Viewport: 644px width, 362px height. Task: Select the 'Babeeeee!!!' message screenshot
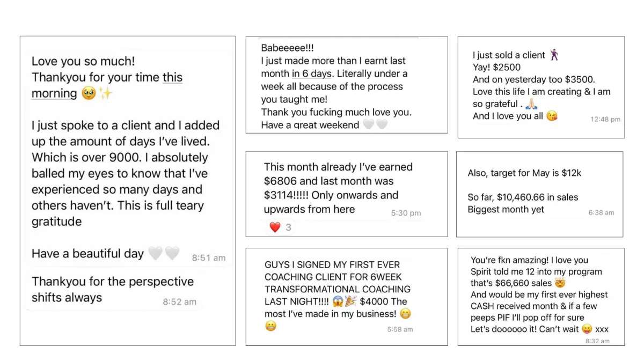point(347,85)
